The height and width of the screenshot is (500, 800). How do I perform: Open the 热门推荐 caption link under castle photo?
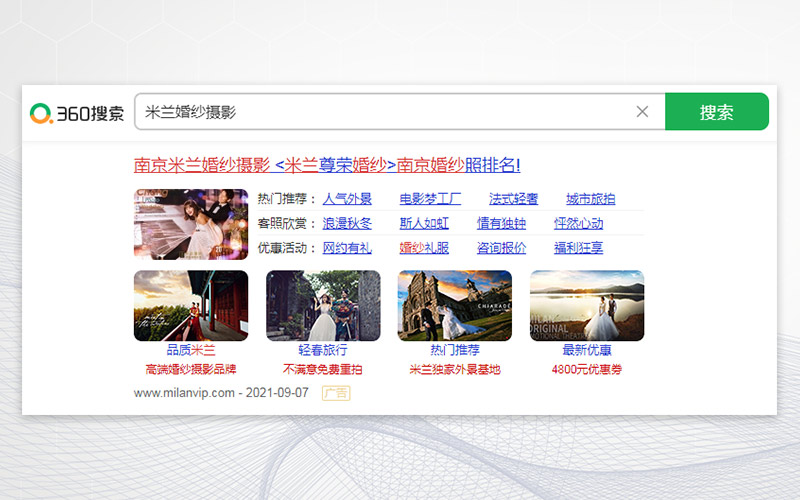(x=455, y=350)
